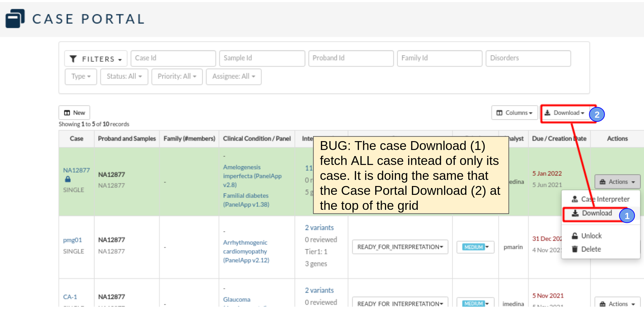Click the Delete trash icon in Actions menu
The height and width of the screenshot is (320, 644).
[574, 249]
